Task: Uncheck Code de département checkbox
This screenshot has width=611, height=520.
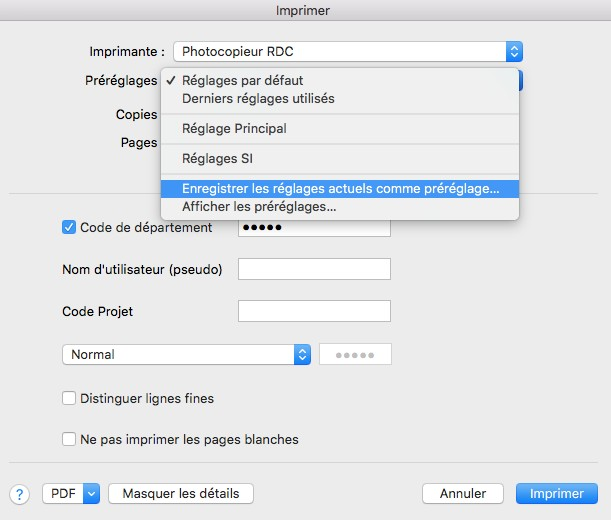Action: (69, 227)
